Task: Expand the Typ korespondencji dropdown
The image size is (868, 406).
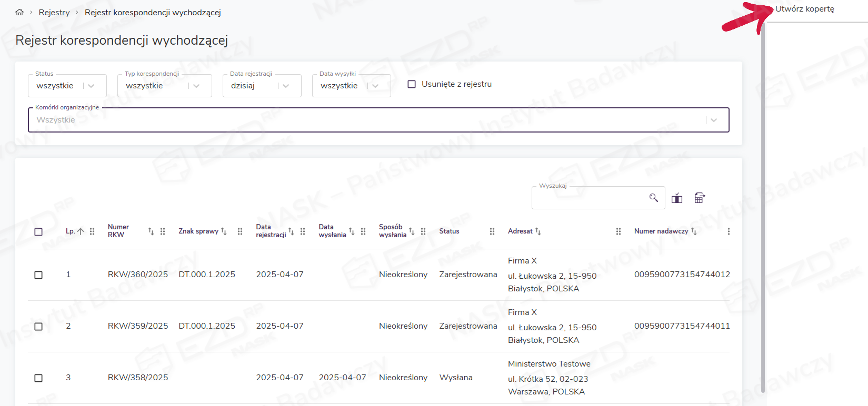Action: click(196, 86)
